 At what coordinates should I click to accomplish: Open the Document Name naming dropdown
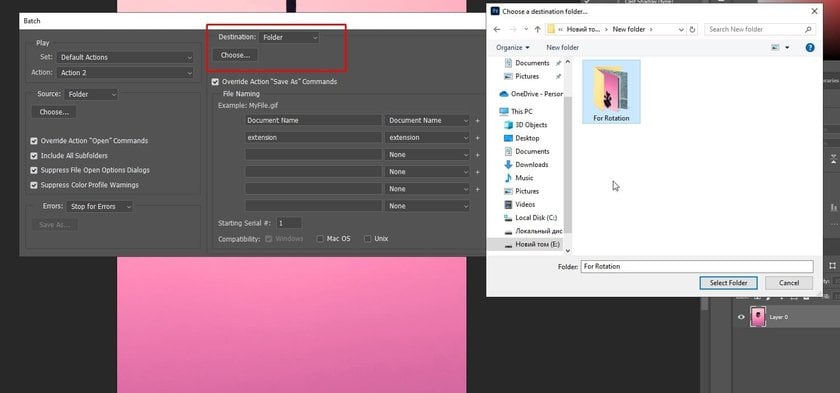428,120
